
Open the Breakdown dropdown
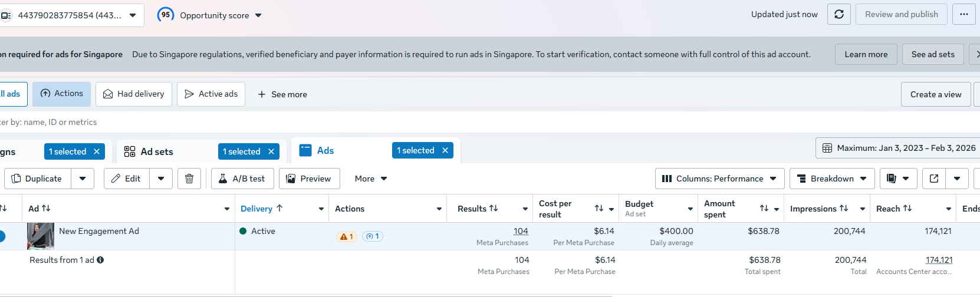click(x=831, y=179)
